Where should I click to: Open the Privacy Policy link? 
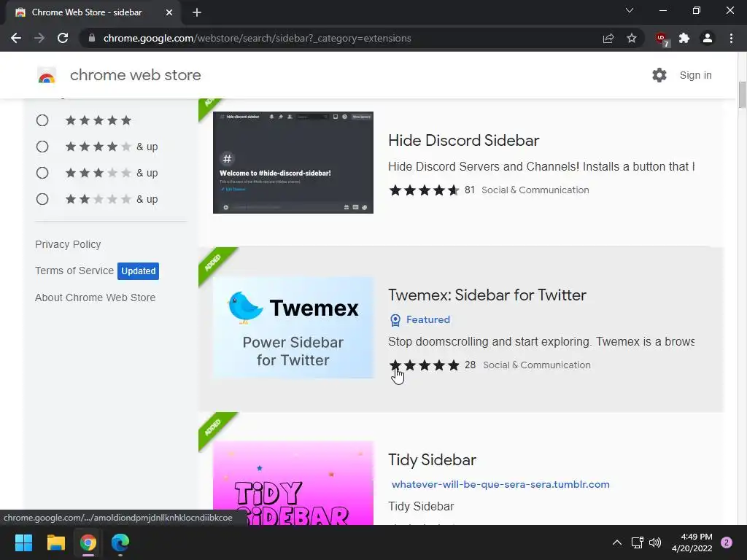[x=68, y=244]
